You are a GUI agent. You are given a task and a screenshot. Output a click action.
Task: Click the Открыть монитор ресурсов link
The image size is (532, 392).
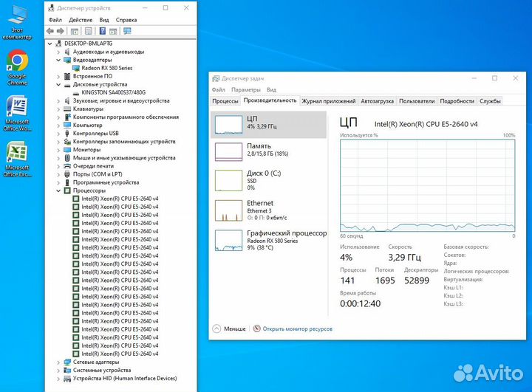click(297, 329)
